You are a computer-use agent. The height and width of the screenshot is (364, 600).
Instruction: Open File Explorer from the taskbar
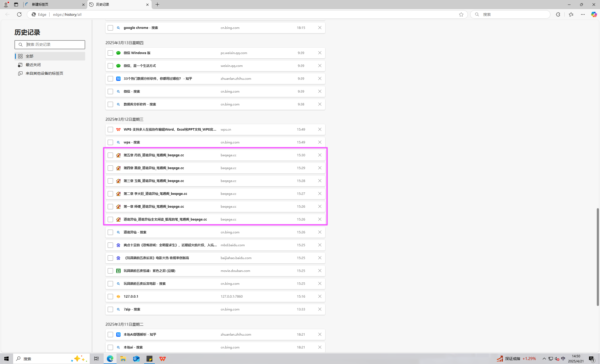tap(123, 359)
